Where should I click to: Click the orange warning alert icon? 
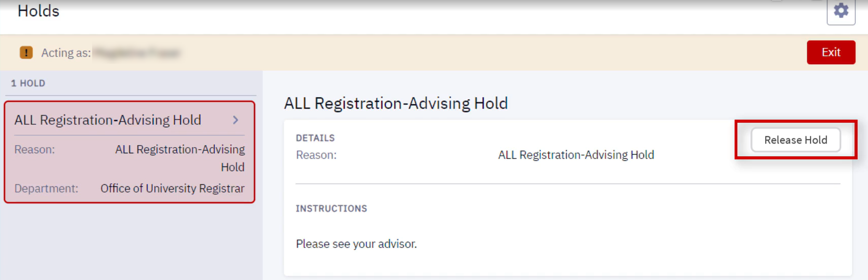point(26,52)
